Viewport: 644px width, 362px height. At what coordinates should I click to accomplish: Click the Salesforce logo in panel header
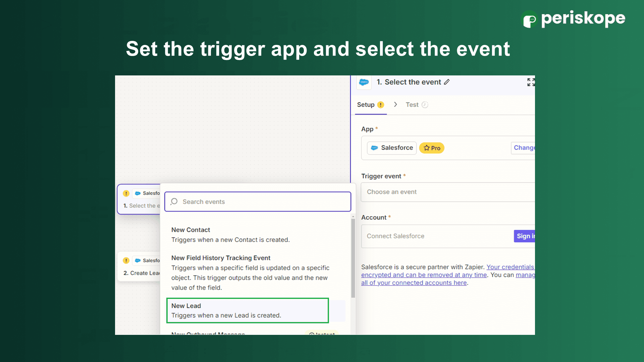(x=364, y=82)
